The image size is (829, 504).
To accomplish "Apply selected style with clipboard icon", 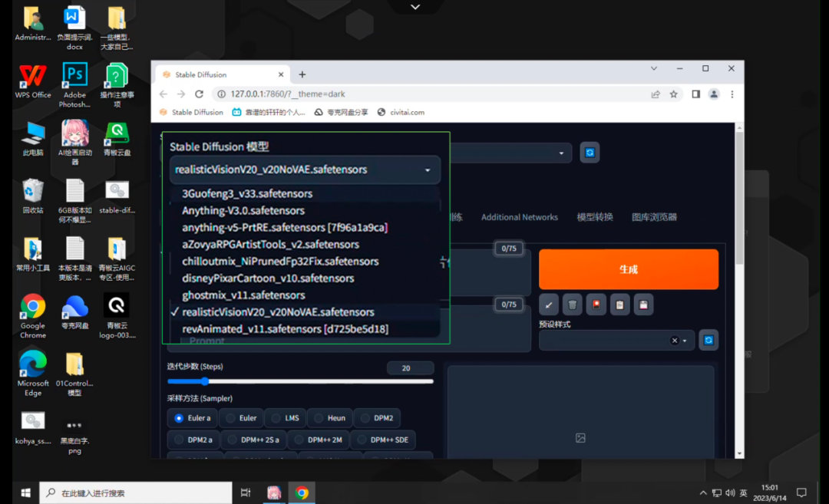I will pos(619,305).
